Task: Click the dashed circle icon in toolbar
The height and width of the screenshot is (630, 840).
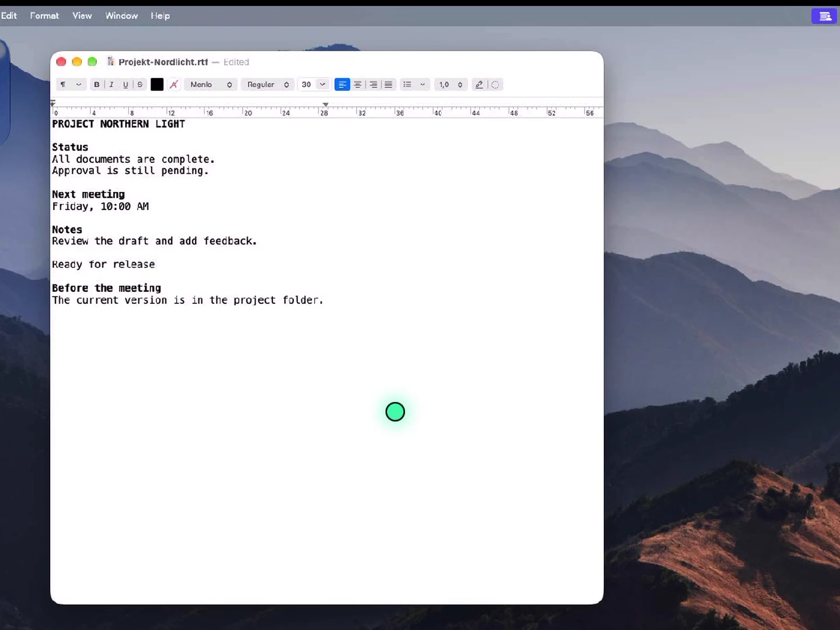Action: [x=495, y=85]
